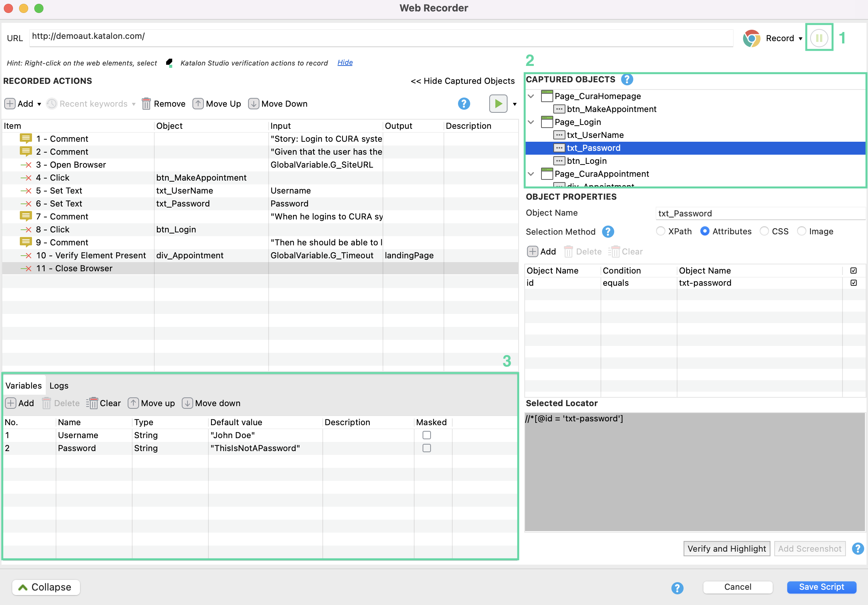
Task: Click into the URL input field
Action: pyautogui.click(x=381, y=37)
